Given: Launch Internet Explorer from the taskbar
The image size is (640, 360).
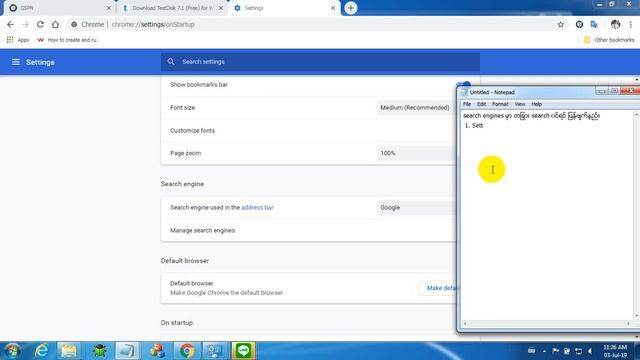Looking at the screenshot, I should click(x=41, y=351).
